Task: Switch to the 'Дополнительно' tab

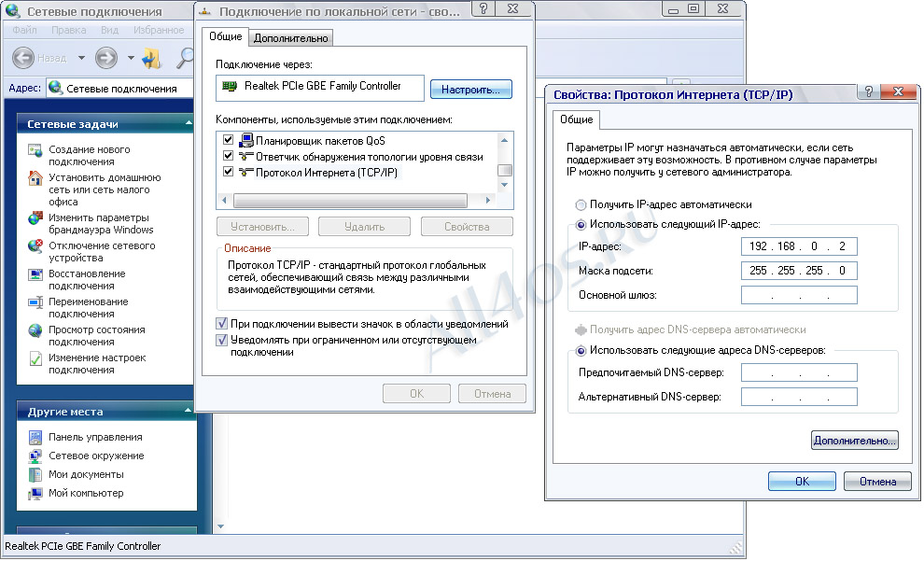Action: [290, 38]
